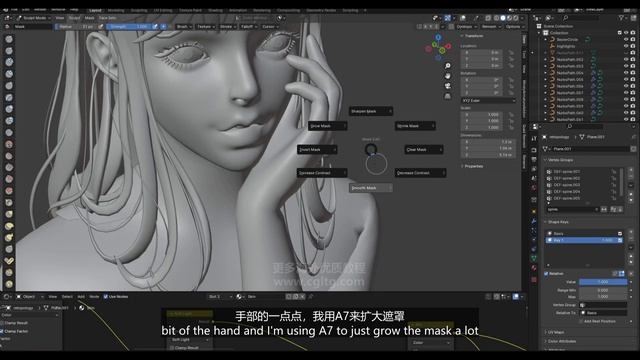Click the viewport pan hand icon
Viewport: 640px width, 360px height.
pos(448,76)
